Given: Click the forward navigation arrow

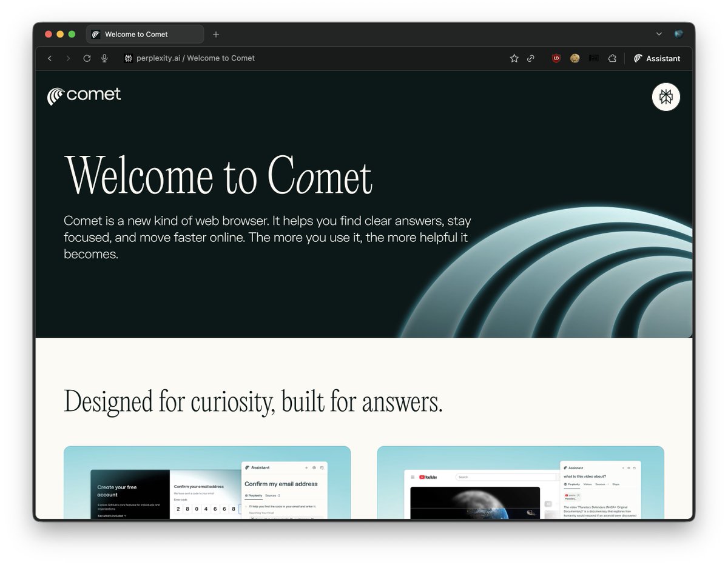Looking at the screenshot, I should (68, 58).
